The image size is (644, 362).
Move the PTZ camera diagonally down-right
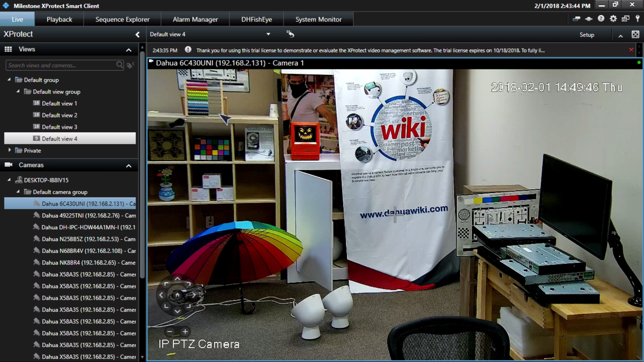click(188, 306)
